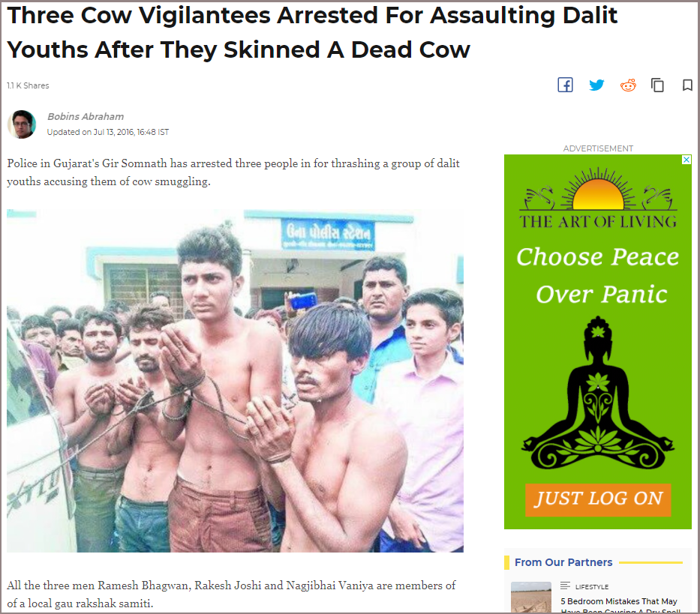Click 'Choose Peace Over Panic' ad text
This screenshot has width=700, height=614.
[598, 275]
